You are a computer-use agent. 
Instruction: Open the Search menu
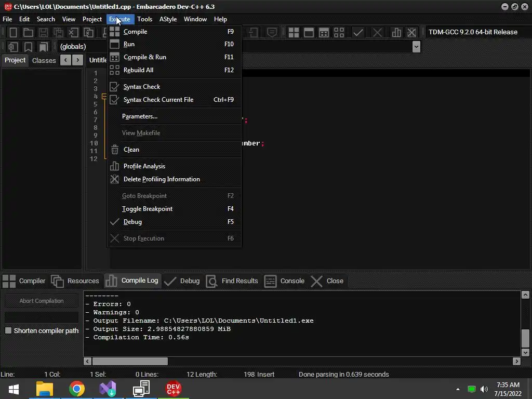[46, 19]
